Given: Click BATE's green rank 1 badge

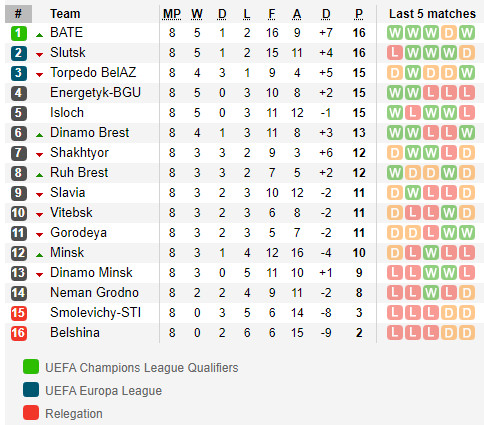Looking at the screenshot, I should click(x=19, y=33).
